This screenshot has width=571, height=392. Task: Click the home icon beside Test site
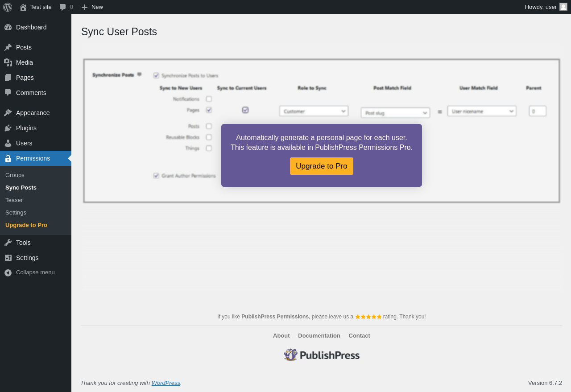[23, 7]
